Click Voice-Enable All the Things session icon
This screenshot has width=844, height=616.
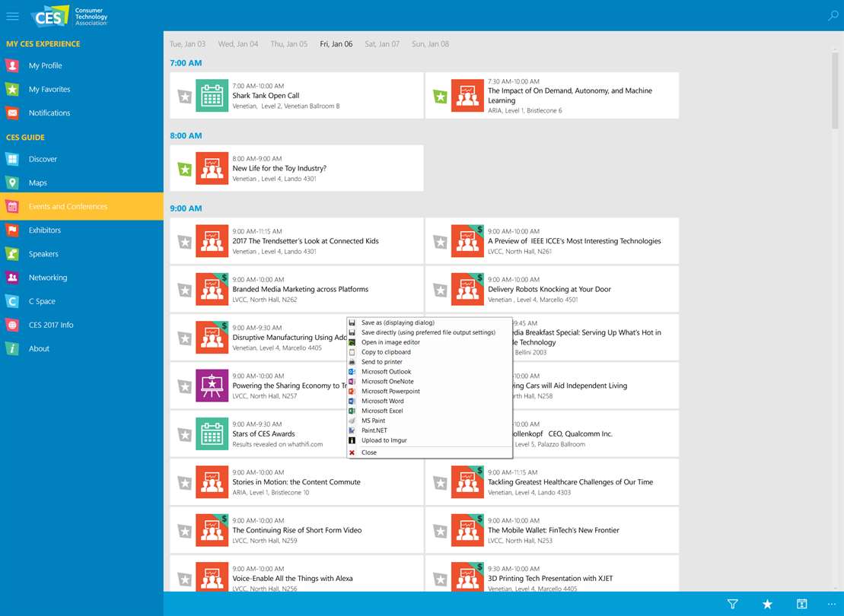pyautogui.click(x=212, y=576)
